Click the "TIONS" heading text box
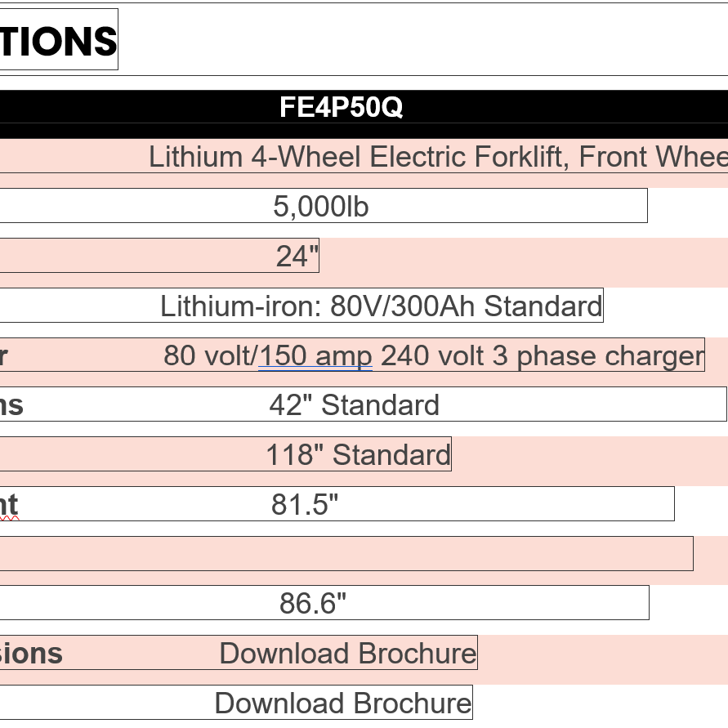Screen dimensions: 728x728 (x=57, y=40)
